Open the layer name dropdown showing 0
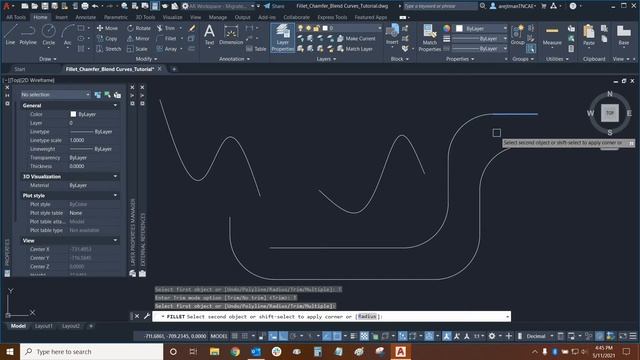This screenshot has height=360, width=640. pos(352,28)
